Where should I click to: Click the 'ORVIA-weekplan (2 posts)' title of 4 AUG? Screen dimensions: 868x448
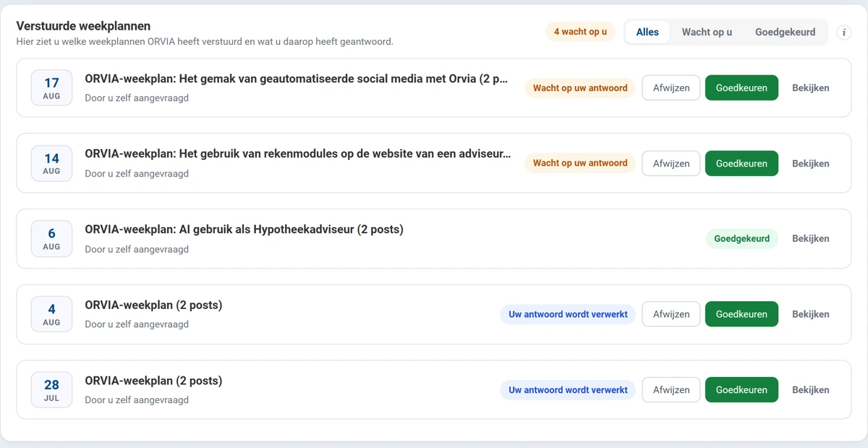pos(153,305)
